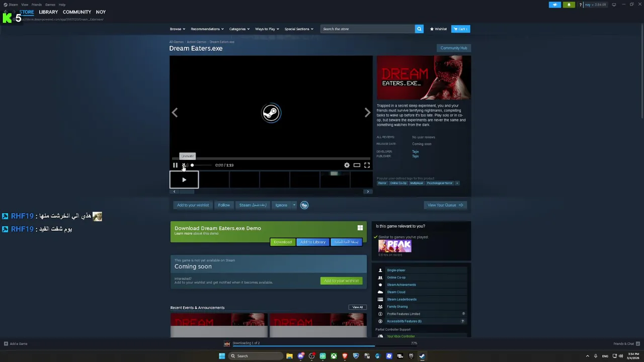Click Steam Cloud icon
Image resolution: width=644 pixels, height=362 pixels.
click(380, 292)
